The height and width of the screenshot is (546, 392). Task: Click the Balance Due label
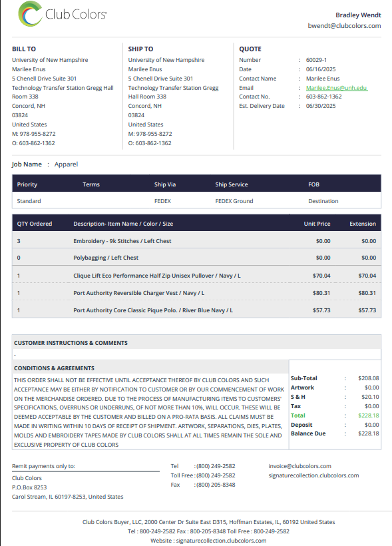308,433
